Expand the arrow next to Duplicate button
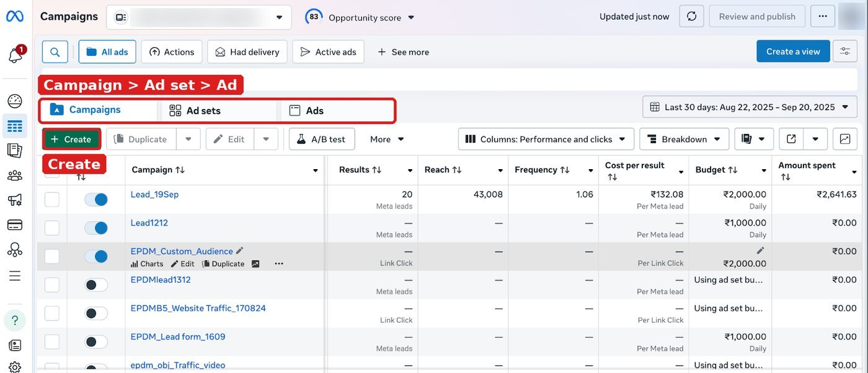The width and height of the screenshot is (868, 373). pos(188,139)
